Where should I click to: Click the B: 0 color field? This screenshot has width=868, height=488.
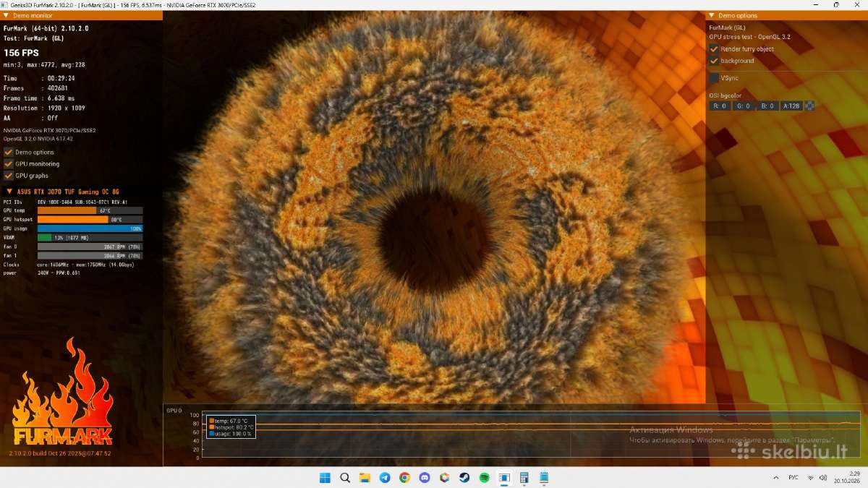(x=767, y=106)
